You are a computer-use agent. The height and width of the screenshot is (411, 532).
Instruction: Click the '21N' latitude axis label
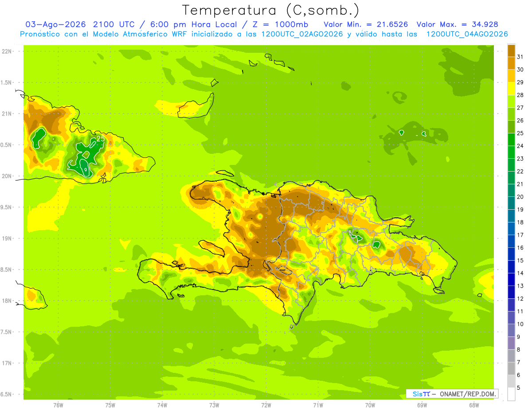(6, 114)
